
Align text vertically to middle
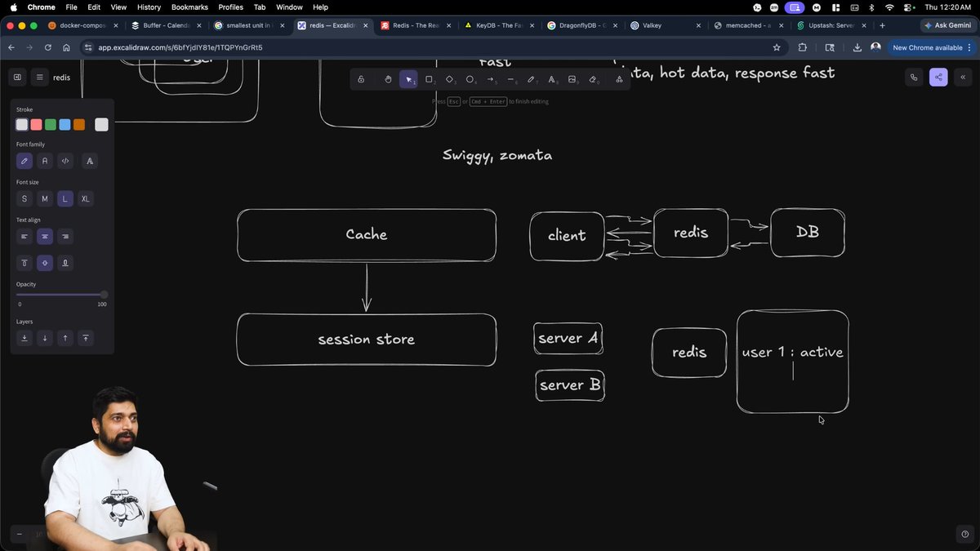pyautogui.click(x=45, y=263)
